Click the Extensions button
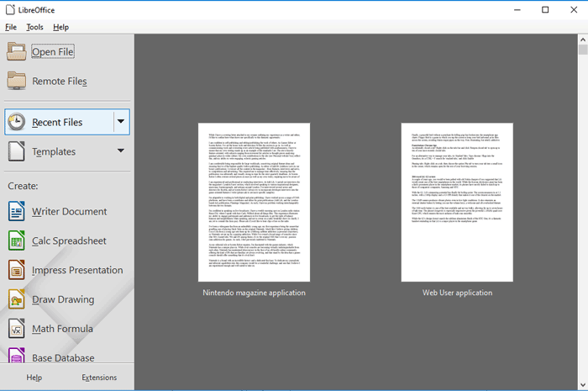588x391 pixels. tap(99, 378)
